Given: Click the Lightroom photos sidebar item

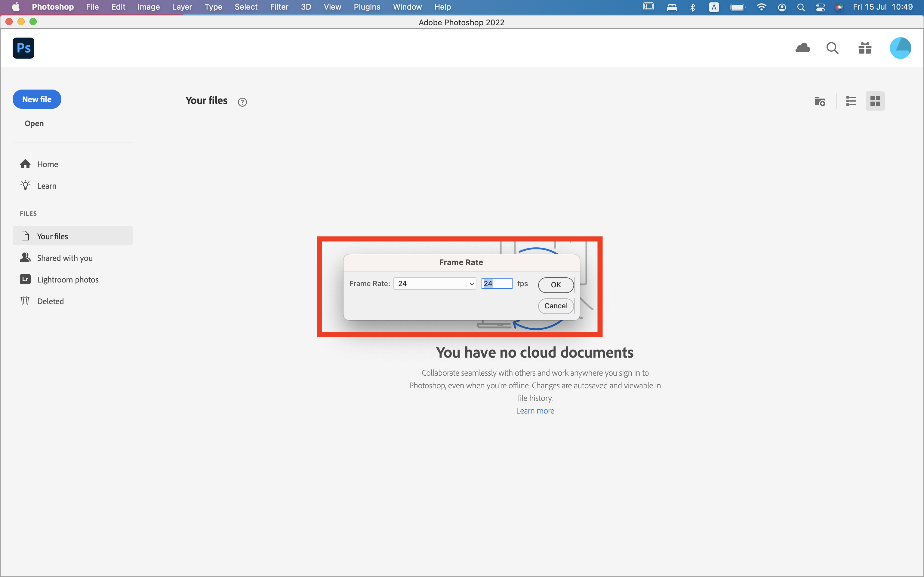Looking at the screenshot, I should [x=68, y=279].
